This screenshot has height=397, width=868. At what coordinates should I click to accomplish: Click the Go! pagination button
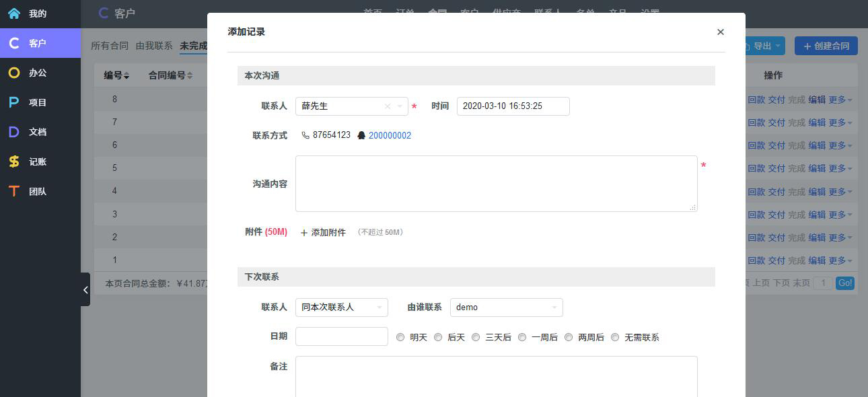point(845,283)
